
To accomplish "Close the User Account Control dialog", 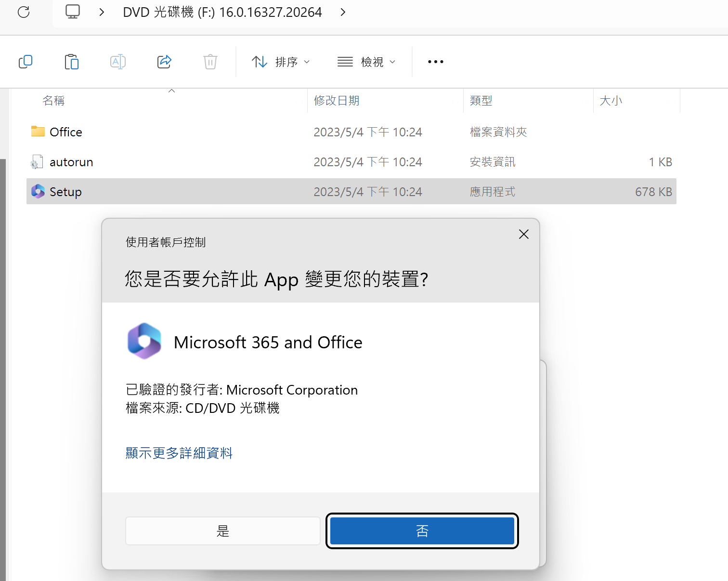I will (523, 235).
